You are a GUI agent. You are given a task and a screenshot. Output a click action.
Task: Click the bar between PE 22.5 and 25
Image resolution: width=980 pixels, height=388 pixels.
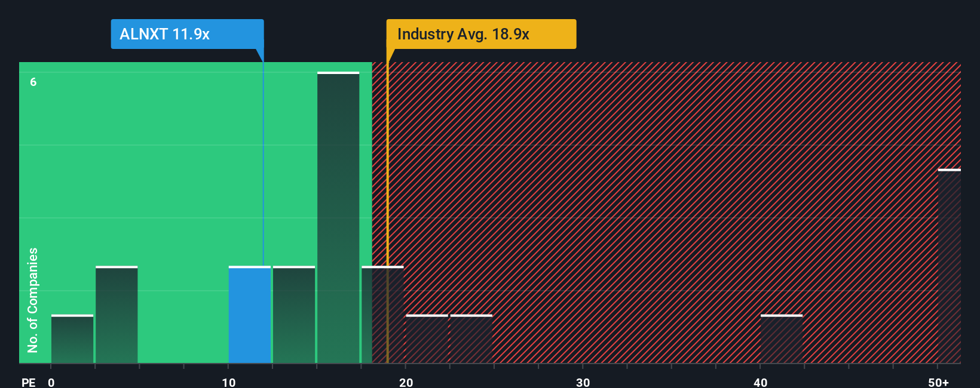pos(471,339)
